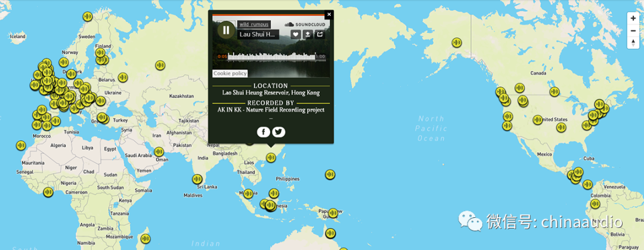The height and width of the screenshot is (250, 644).
Task: Seek within the audio waveform
Action: [x=271, y=57]
